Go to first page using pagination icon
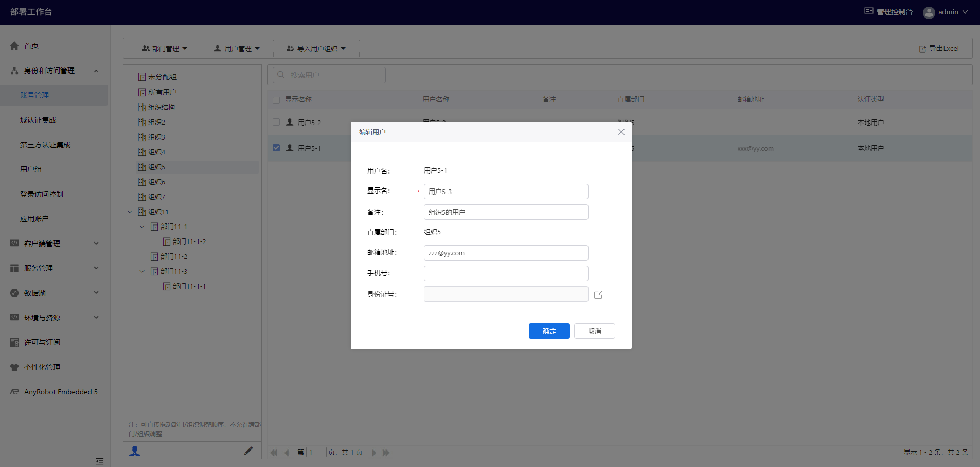 point(274,453)
